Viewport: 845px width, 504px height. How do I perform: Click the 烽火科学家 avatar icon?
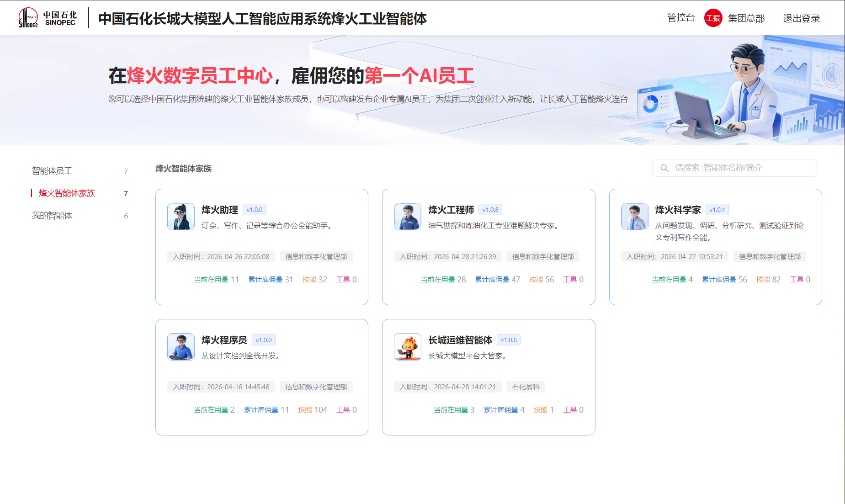point(634,217)
